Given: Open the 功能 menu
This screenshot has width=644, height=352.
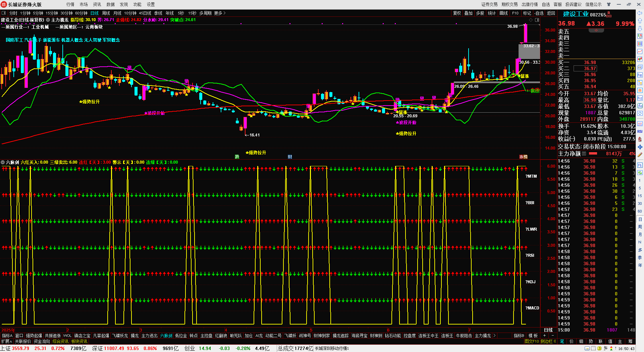Looking at the screenshot, I should point(138,4).
